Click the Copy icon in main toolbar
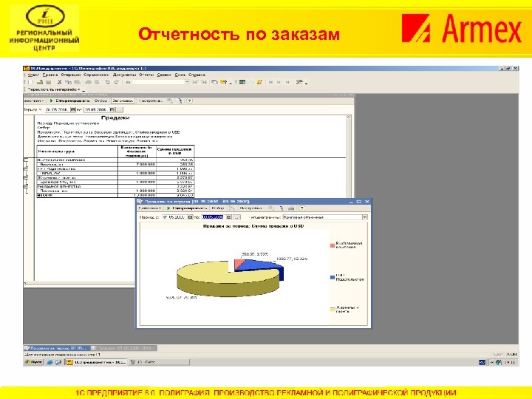The height and width of the screenshot is (399, 532). point(68,82)
